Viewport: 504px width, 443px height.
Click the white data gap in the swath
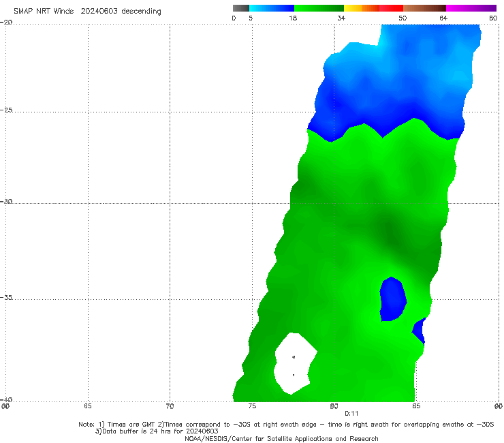(x=294, y=363)
